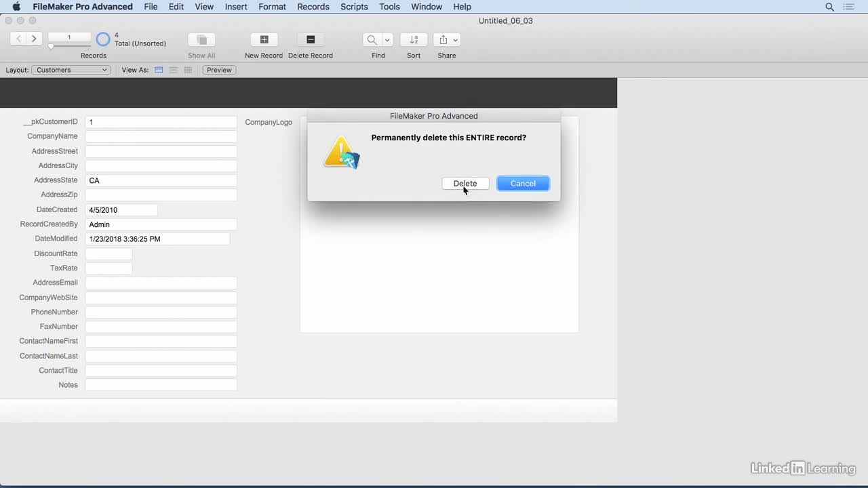Confirm Delete in the dialog
This screenshot has height=488, width=868.
[465, 184]
